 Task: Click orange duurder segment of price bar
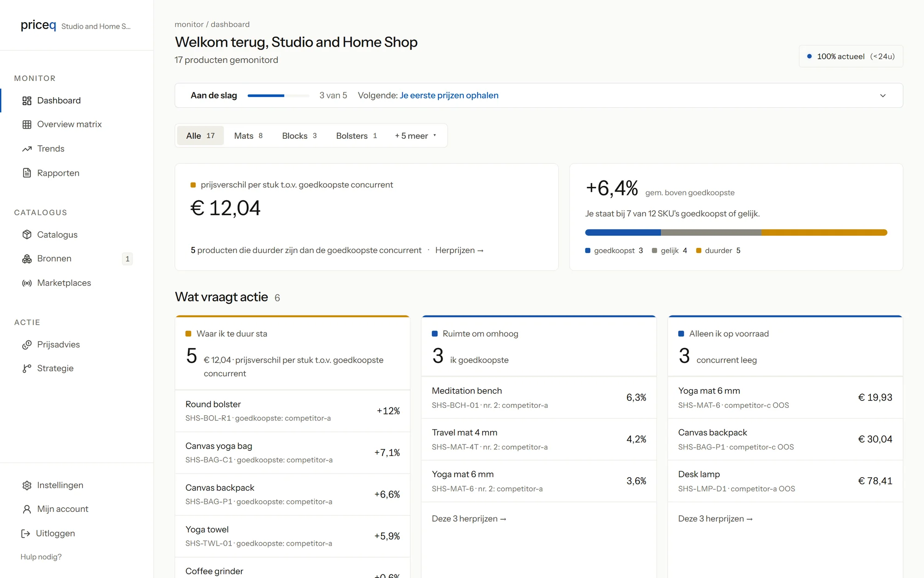[824, 233]
